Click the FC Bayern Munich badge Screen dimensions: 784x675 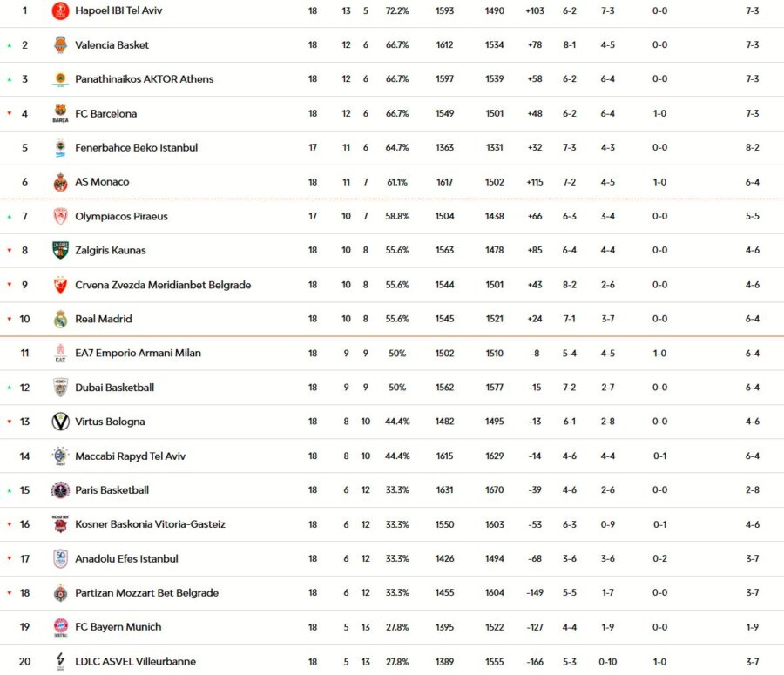[x=59, y=626]
